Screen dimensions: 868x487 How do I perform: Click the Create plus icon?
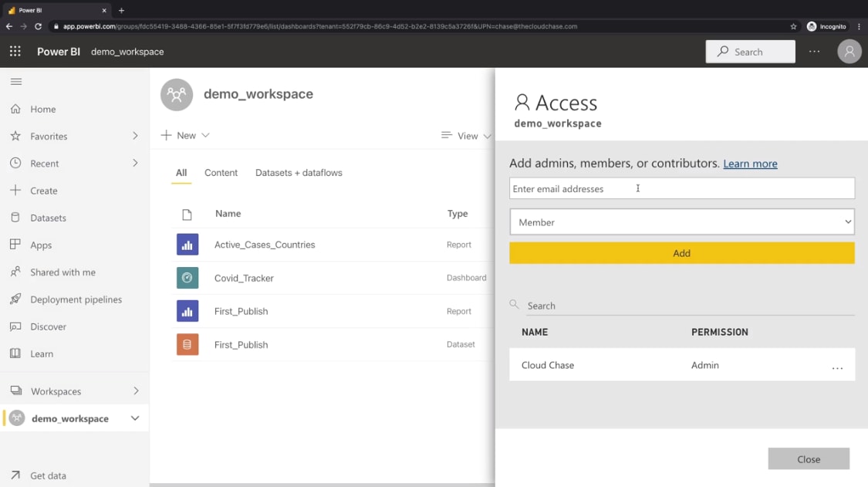(15, 190)
